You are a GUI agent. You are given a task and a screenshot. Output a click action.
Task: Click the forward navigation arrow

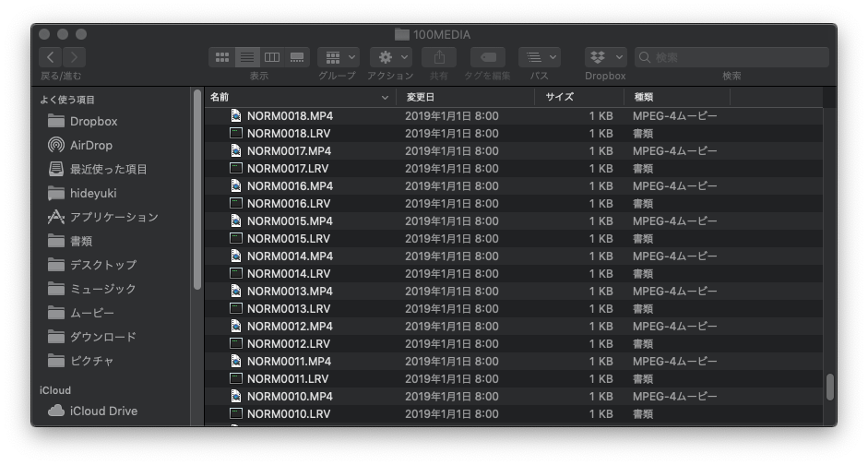click(x=75, y=57)
